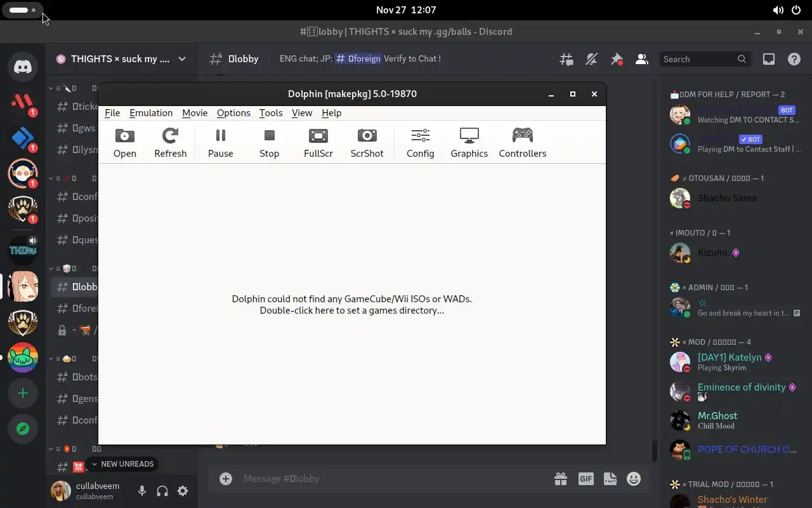Attach a file with plus button
Viewport: 812px width, 508px height.
tap(226, 479)
